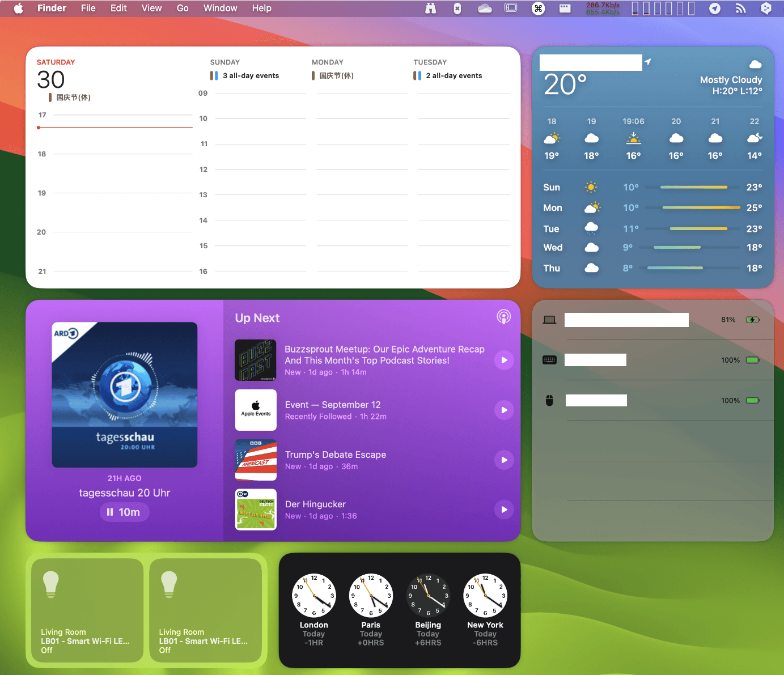Open Tuesday's 2 all-day events
Viewport: 784px width, 675px height.
point(454,75)
